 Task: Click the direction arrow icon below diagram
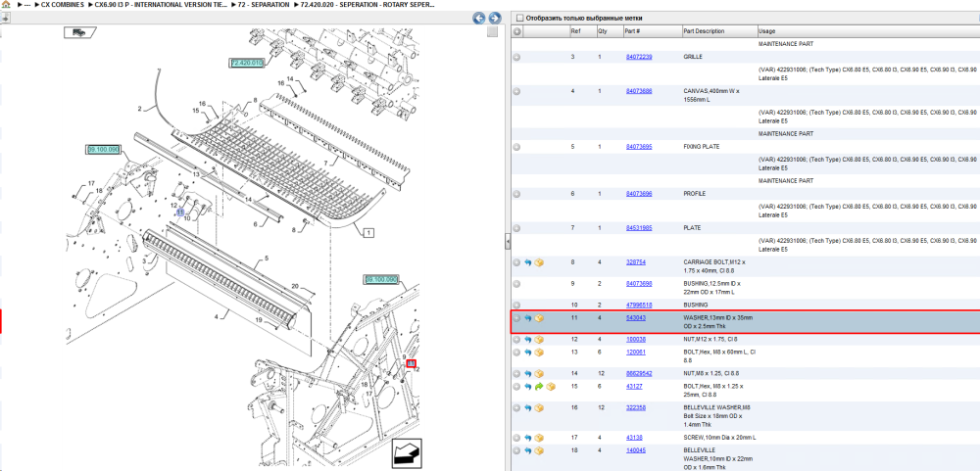(407, 453)
